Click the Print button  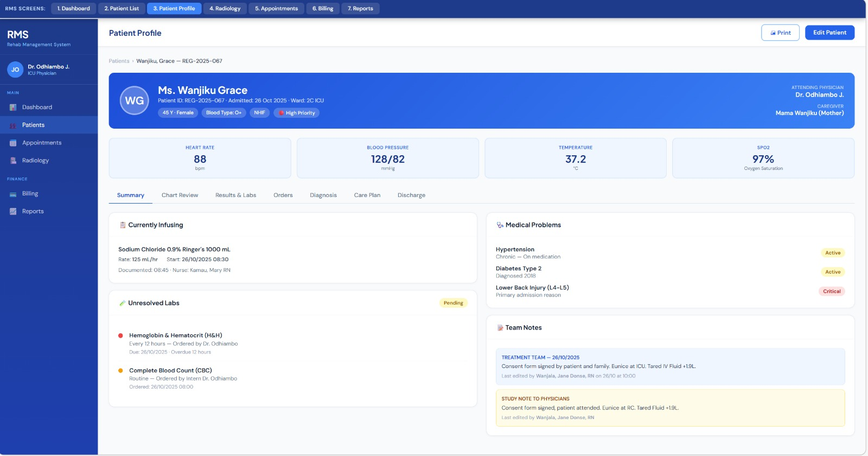[780, 33]
